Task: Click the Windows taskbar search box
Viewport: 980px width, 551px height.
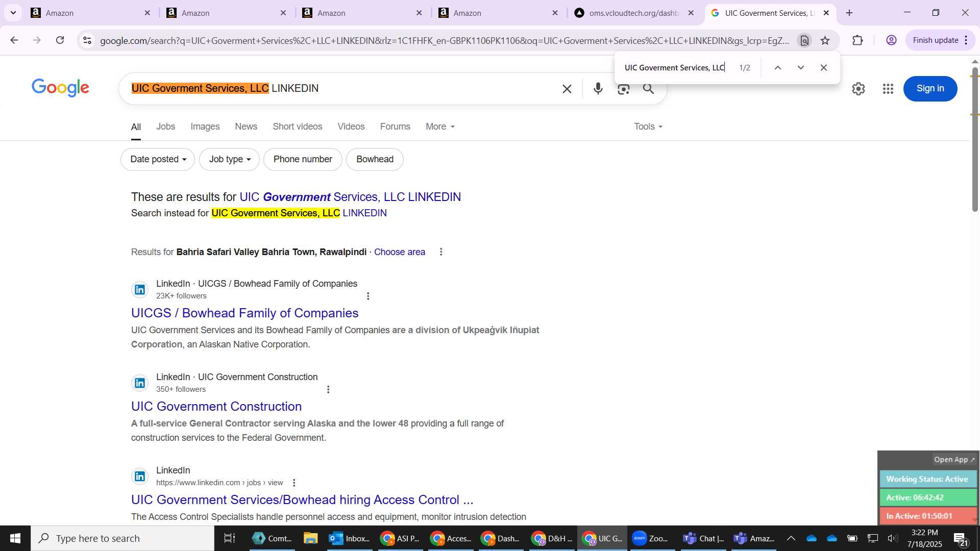Action: click(122, 538)
